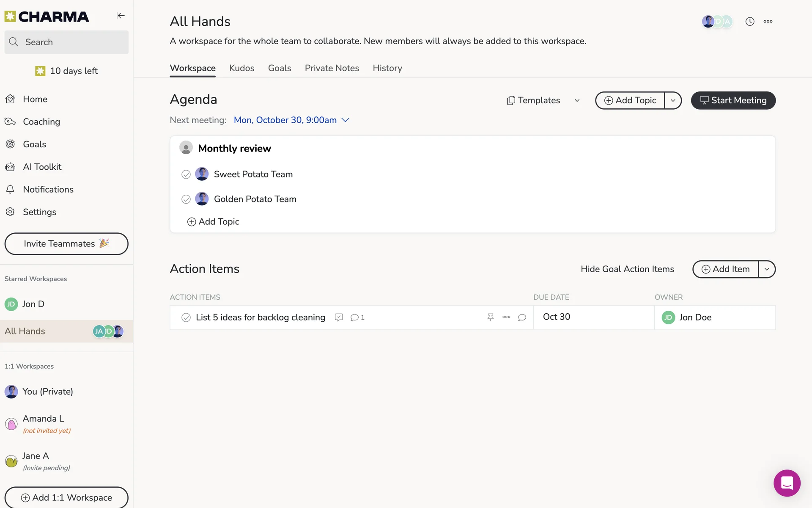Screen dimensions: 812x508
Task: Click the Start Meeting button
Action: tap(733, 100)
